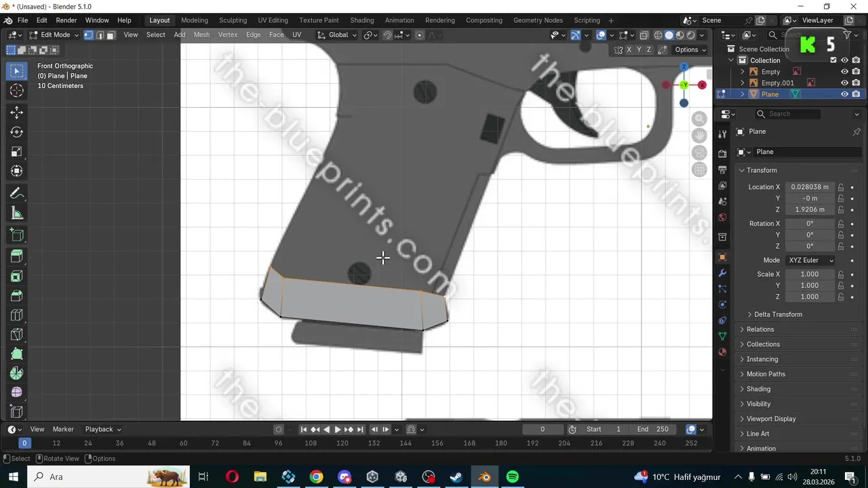The height and width of the screenshot is (488, 868).
Task: Choose the Transform tool
Action: click(x=17, y=171)
